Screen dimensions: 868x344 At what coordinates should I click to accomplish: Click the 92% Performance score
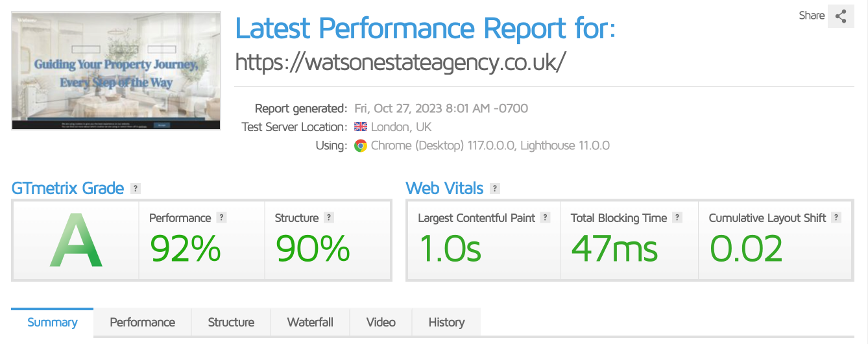(x=185, y=249)
